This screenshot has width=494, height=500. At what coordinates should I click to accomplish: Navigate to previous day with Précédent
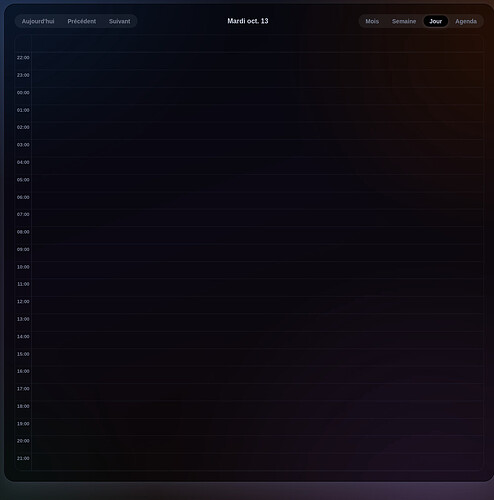coord(82,21)
